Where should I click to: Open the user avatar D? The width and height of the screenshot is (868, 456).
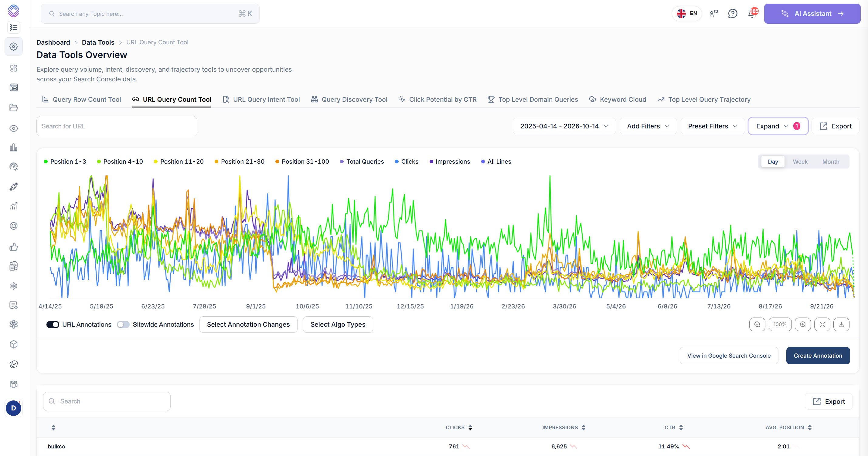[13, 408]
